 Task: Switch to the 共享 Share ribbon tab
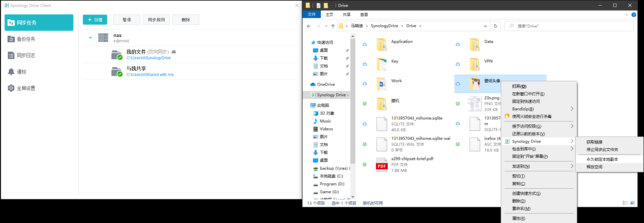point(347,14)
